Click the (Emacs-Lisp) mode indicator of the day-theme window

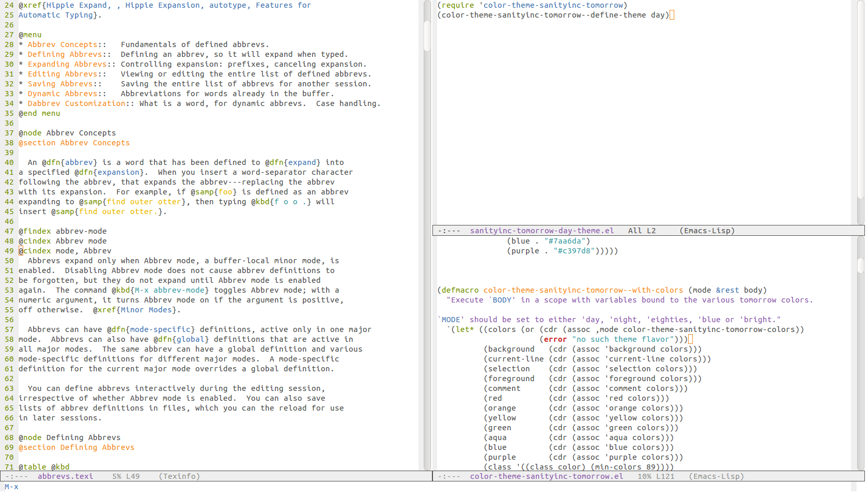pos(707,231)
